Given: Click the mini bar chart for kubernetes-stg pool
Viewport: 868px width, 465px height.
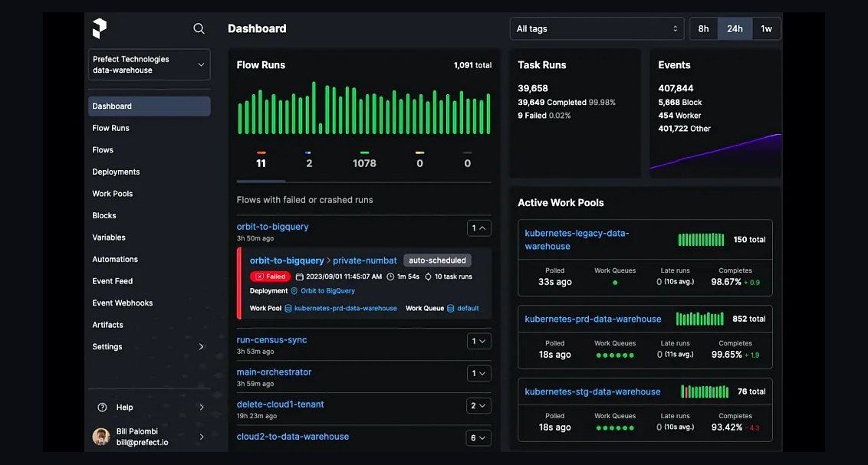Looking at the screenshot, I should coord(704,391).
